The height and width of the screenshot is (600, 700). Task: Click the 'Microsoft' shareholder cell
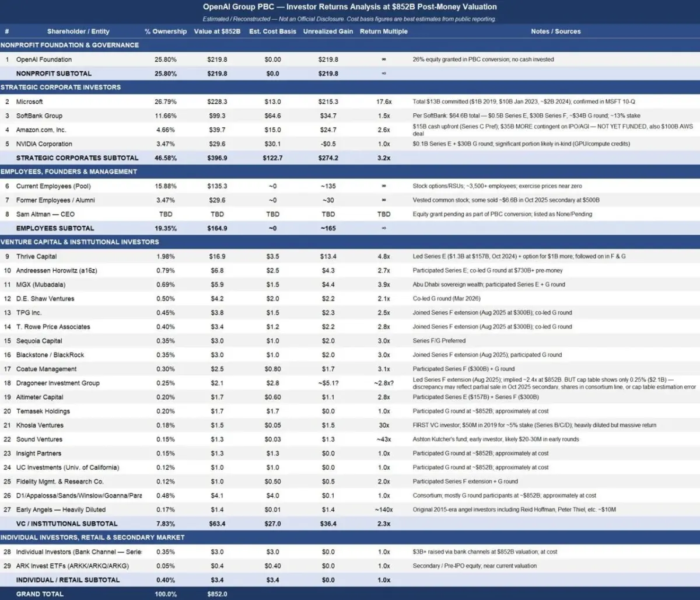click(29, 102)
